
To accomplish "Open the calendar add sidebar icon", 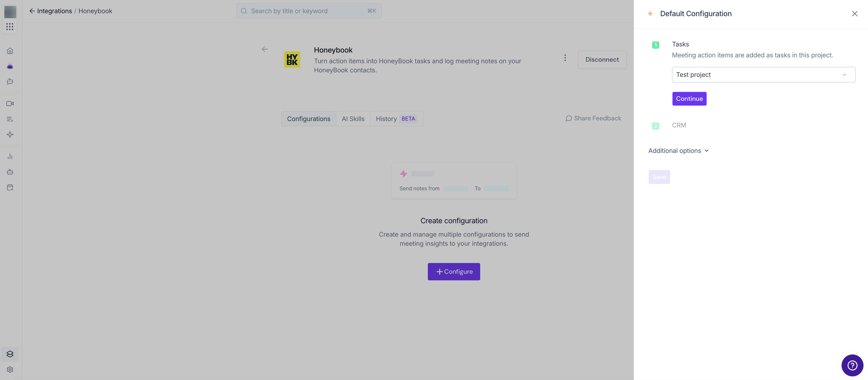I will pos(10,187).
